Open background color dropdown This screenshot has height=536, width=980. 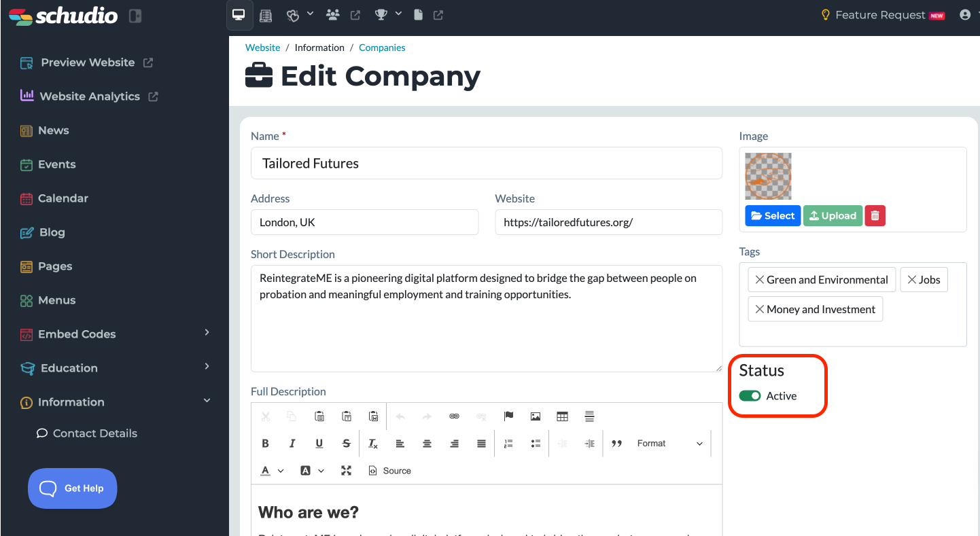tap(312, 471)
